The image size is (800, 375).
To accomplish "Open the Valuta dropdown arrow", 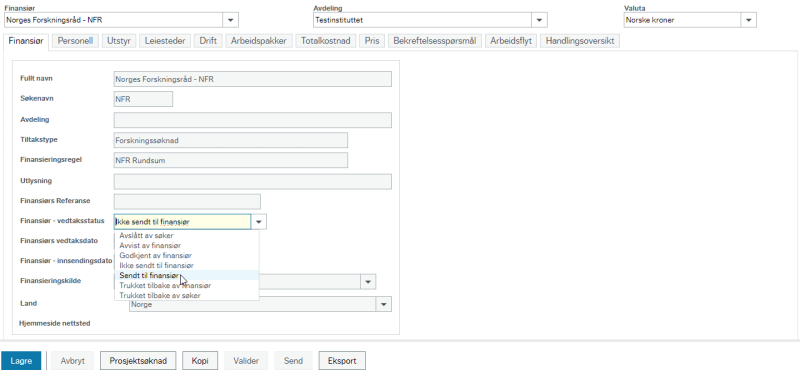I will pyautogui.click(x=748, y=20).
